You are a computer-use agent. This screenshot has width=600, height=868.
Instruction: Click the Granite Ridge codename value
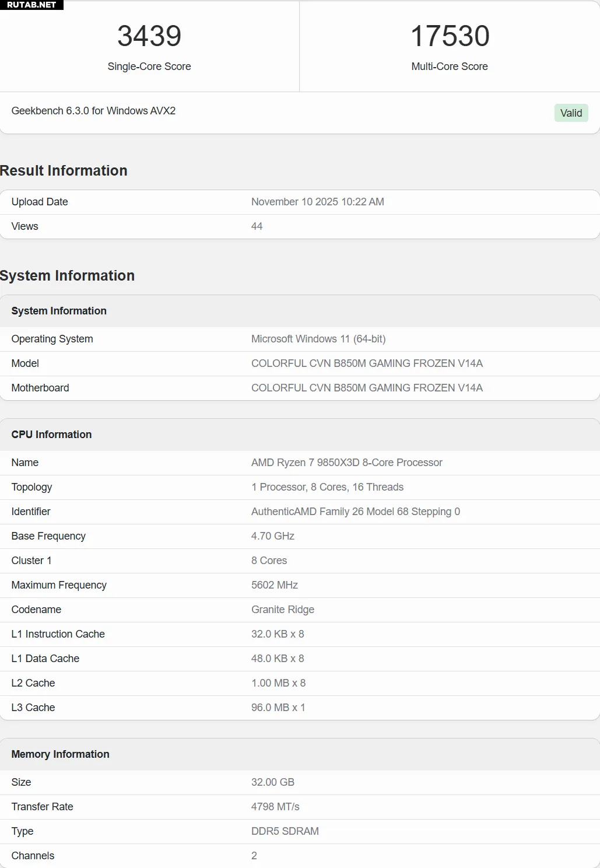pyautogui.click(x=283, y=610)
